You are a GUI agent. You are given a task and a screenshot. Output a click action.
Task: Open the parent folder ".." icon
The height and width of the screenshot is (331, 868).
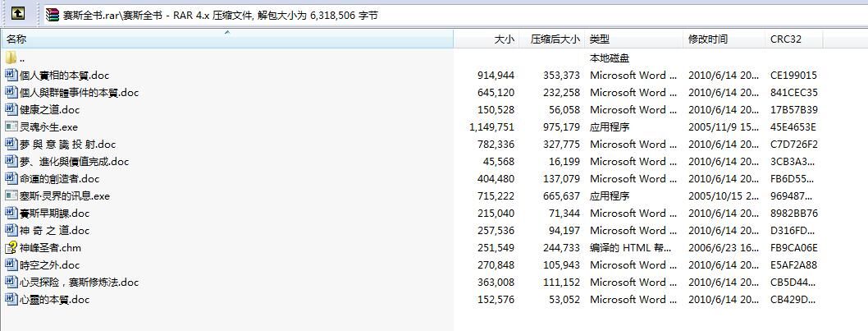11,58
